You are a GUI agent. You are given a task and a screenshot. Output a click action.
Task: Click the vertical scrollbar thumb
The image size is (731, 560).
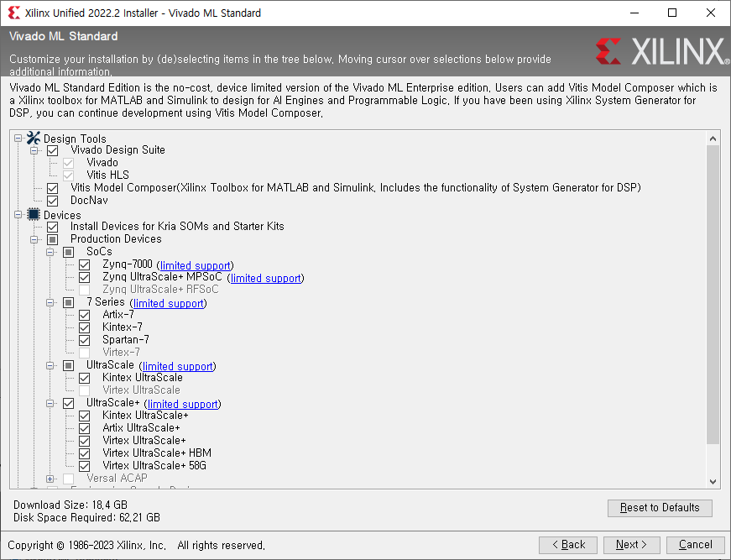(x=713, y=294)
